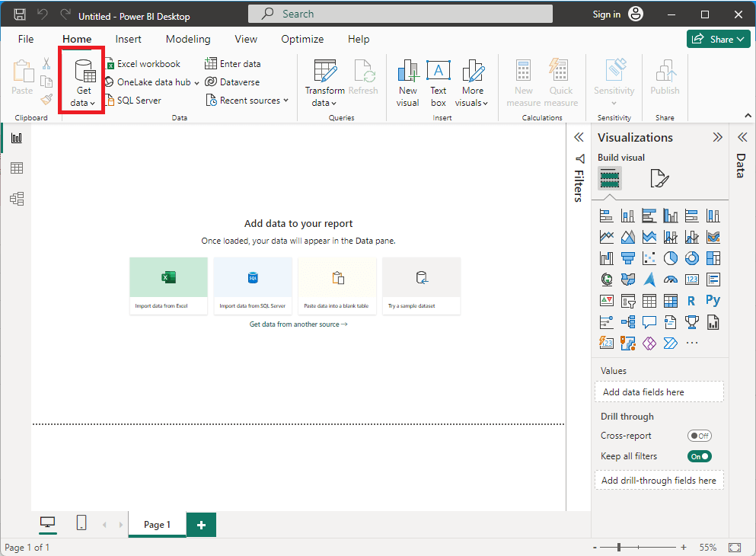
Task: Expand the Filters pane
Action: point(579,137)
